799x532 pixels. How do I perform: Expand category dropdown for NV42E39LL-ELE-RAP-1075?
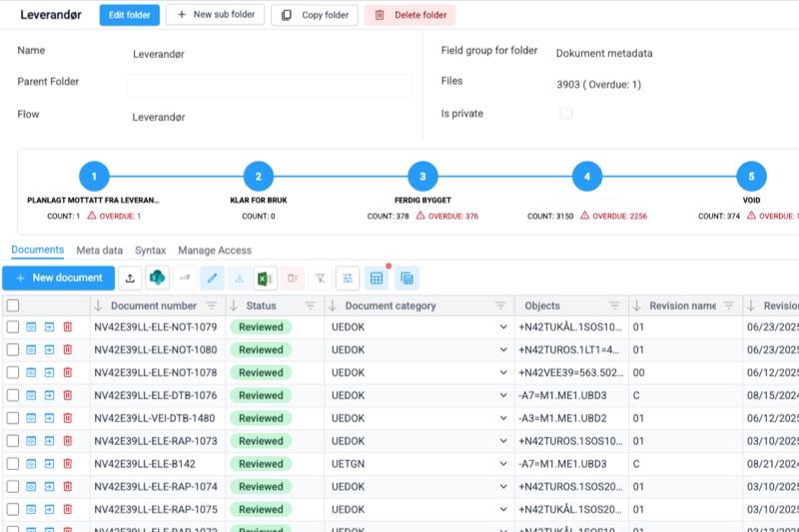503,509
